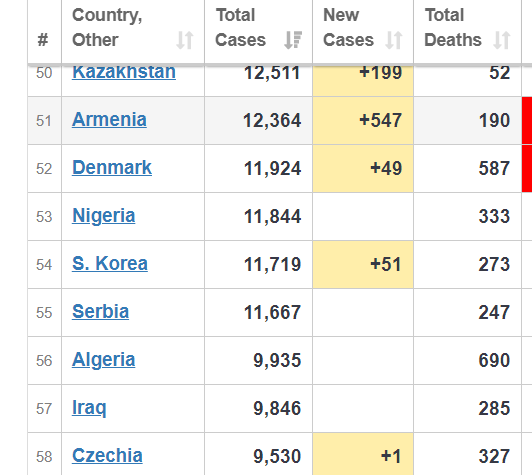The height and width of the screenshot is (475, 532).
Task: Open Serbia country page
Action: pyautogui.click(x=100, y=311)
